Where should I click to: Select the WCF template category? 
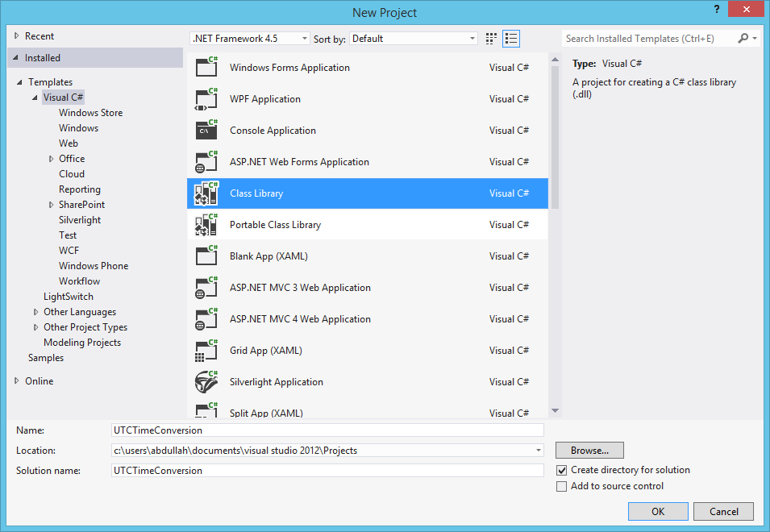(69, 251)
